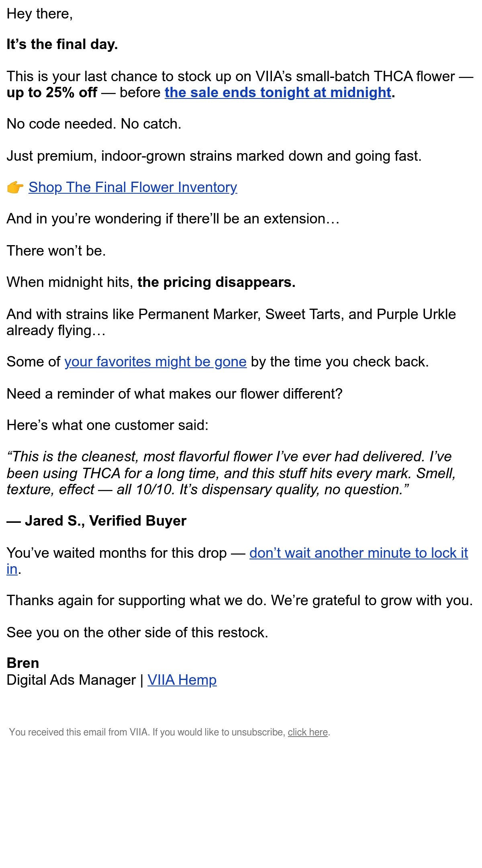Click the 'There won't be.' sentence
The image size is (482, 868).
click(56, 251)
